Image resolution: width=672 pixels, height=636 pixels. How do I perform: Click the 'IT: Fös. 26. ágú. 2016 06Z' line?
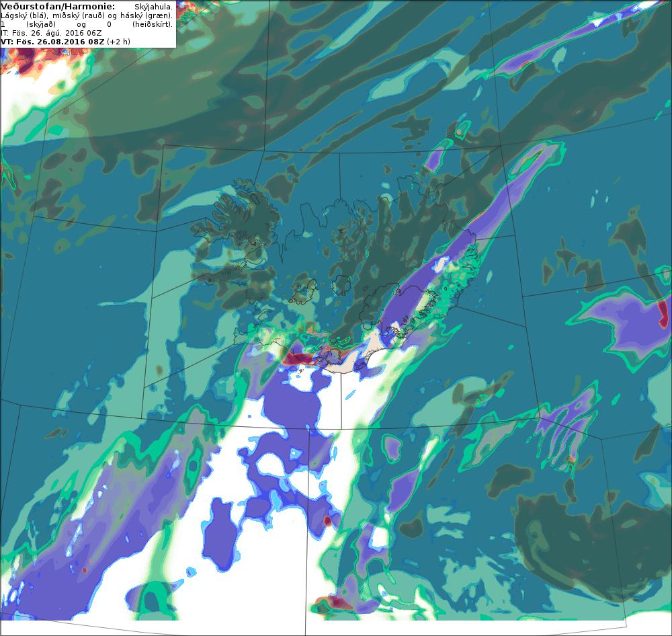[52, 33]
